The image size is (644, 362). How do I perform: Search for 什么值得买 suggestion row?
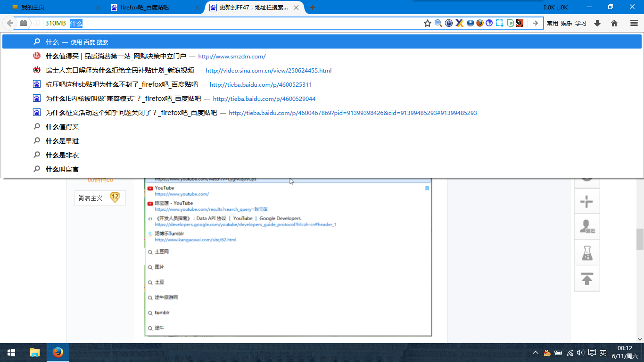[x=322, y=127]
